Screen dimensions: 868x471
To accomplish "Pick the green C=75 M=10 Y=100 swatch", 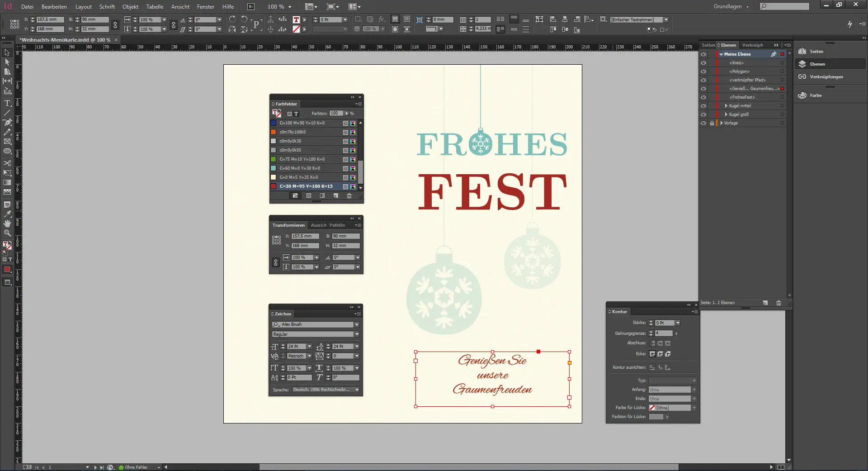I will click(302, 159).
